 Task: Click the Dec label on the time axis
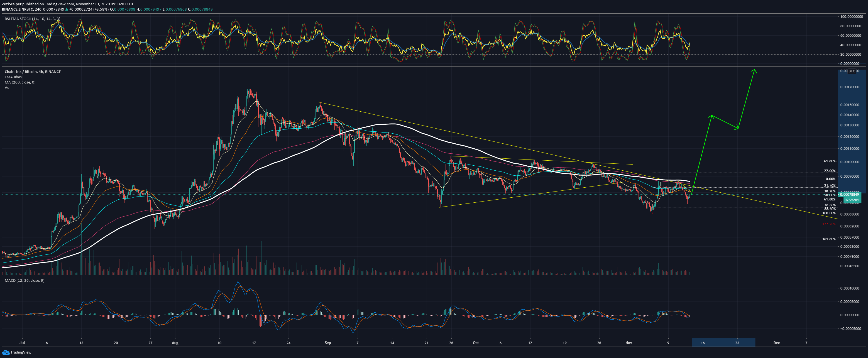(x=777, y=343)
